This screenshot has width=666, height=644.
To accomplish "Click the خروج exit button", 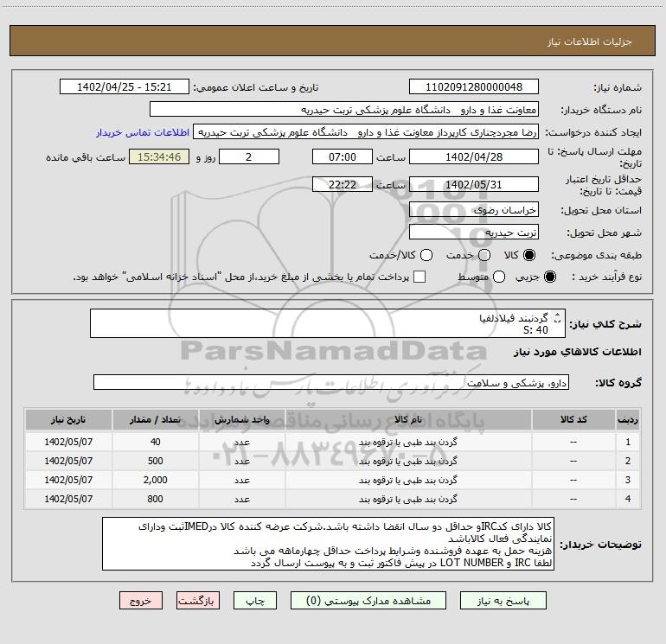I will (x=141, y=601).
